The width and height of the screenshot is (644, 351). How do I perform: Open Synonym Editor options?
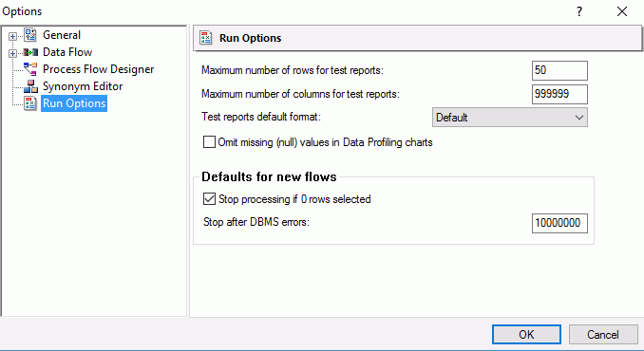coord(83,86)
